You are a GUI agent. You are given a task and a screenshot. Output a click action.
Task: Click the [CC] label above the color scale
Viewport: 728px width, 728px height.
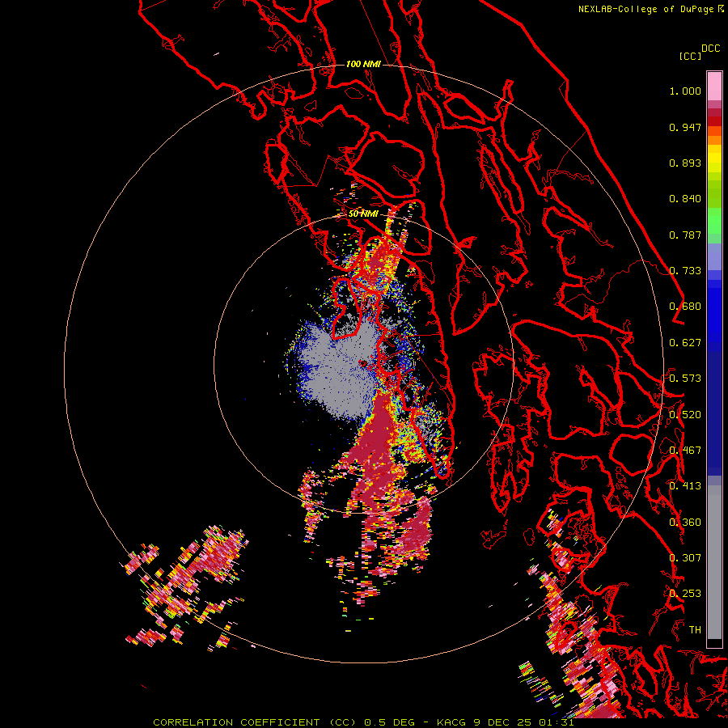coord(691,56)
